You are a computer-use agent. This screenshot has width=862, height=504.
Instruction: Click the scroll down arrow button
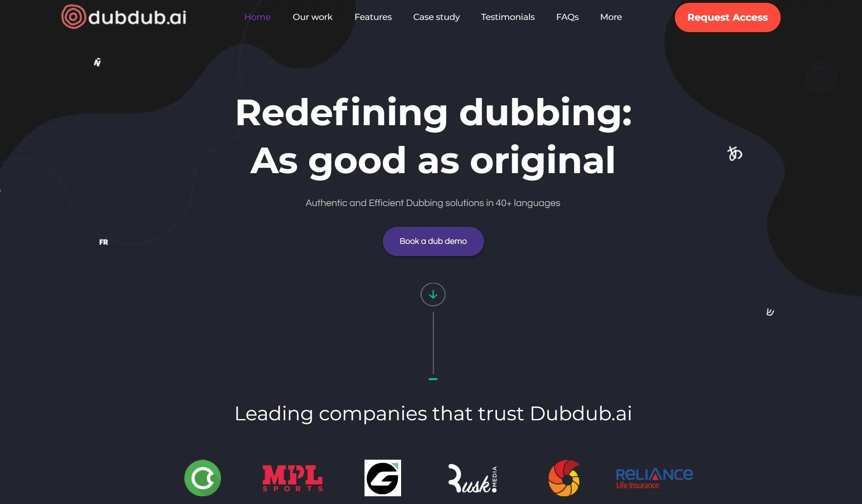click(432, 294)
